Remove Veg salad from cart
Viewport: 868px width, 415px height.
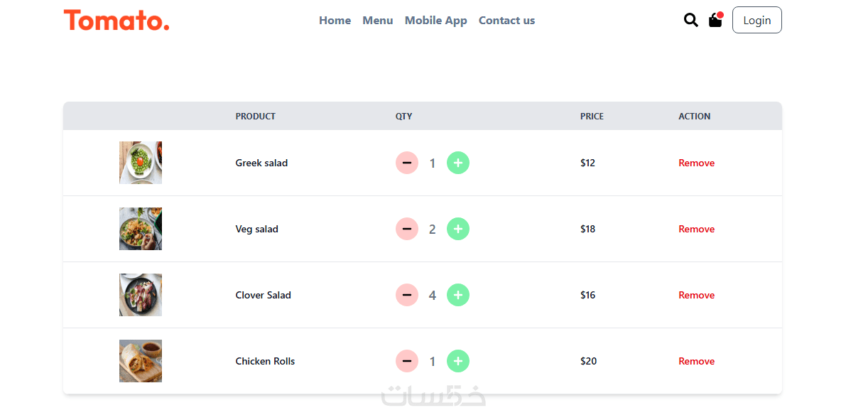(x=696, y=229)
